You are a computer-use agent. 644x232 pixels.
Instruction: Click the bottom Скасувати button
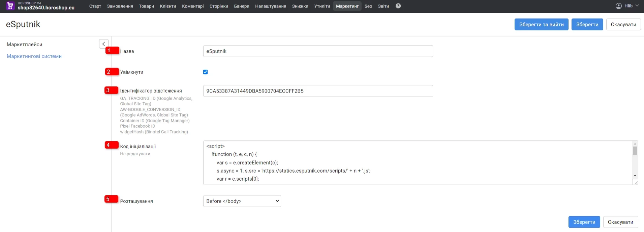pos(620,222)
